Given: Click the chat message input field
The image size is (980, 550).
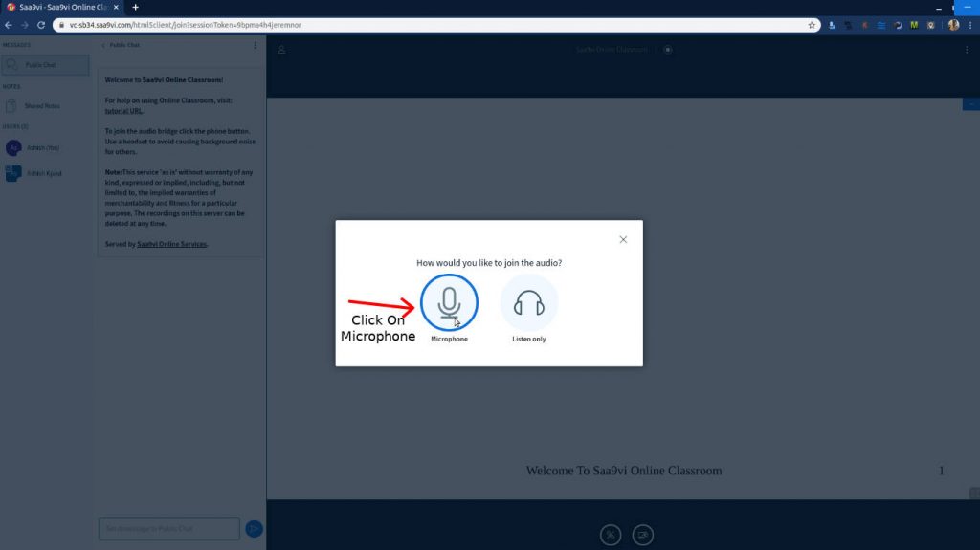Looking at the screenshot, I should coord(168,528).
